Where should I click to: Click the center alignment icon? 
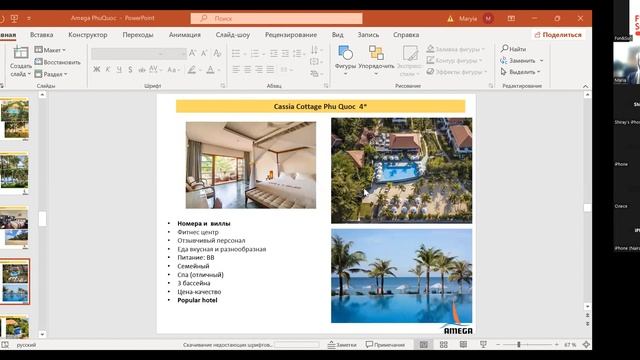pos(247,70)
